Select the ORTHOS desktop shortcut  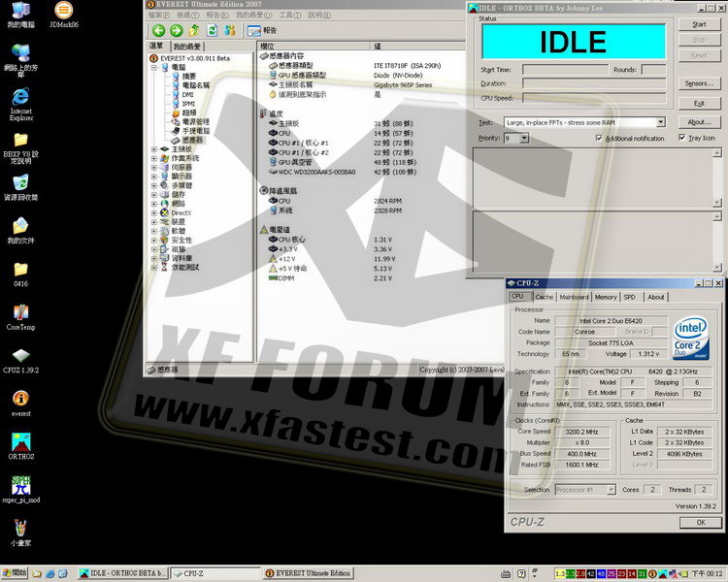pos(21,446)
